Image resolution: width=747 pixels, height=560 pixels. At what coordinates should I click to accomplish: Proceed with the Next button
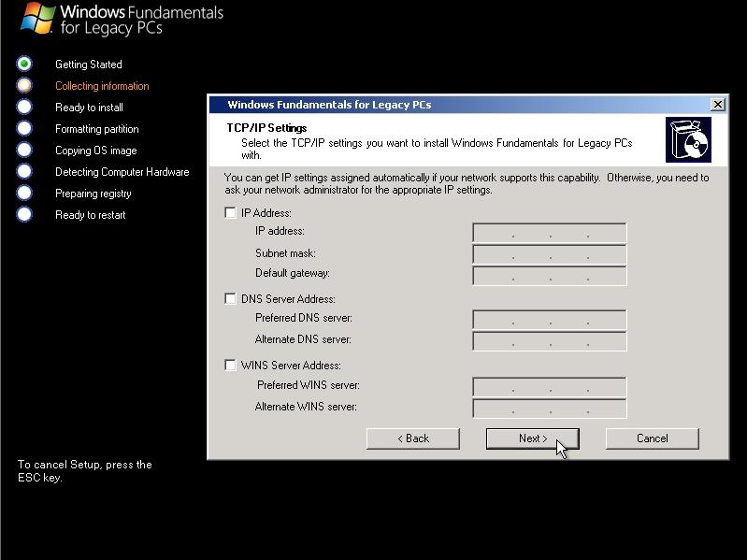[533, 438]
